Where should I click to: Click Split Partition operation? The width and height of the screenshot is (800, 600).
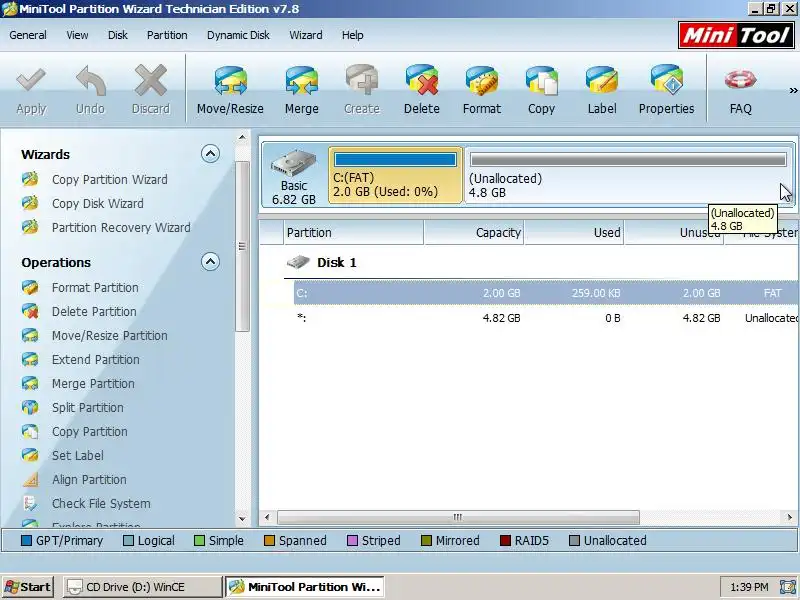(87, 408)
